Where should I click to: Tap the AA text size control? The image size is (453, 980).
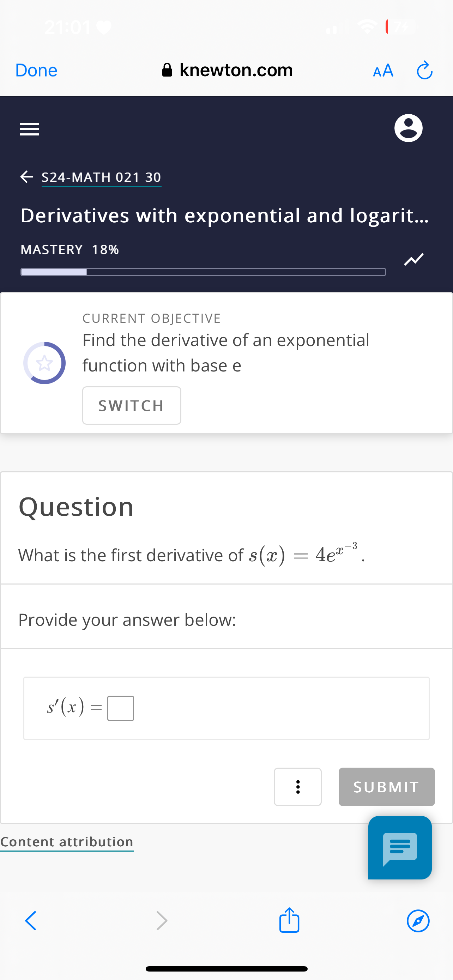pyautogui.click(x=383, y=71)
